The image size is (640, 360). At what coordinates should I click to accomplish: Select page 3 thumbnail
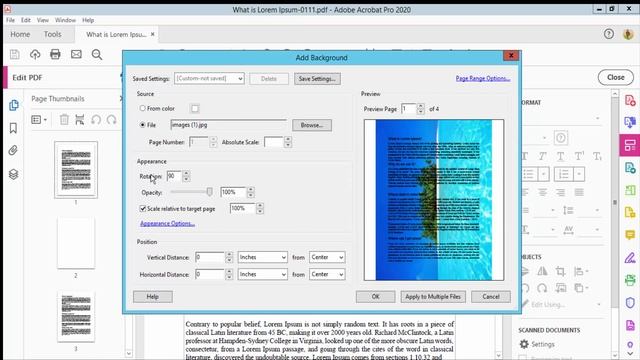(76, 316)
